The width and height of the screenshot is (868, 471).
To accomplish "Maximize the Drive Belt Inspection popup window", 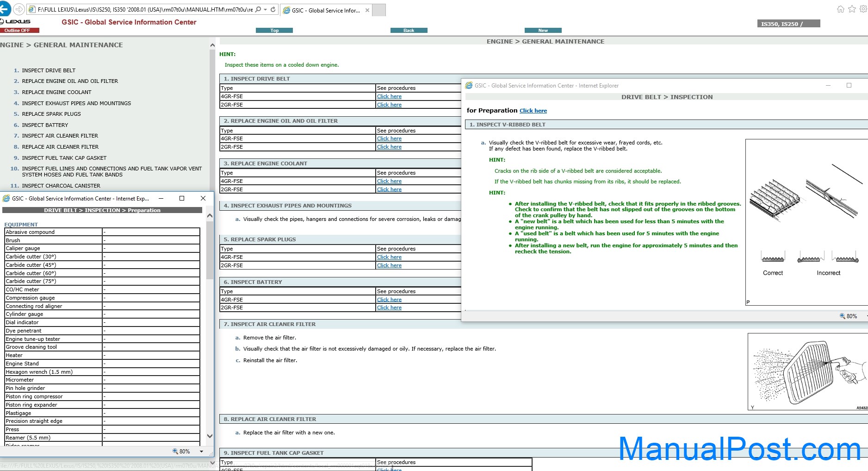I will point(849,85).
